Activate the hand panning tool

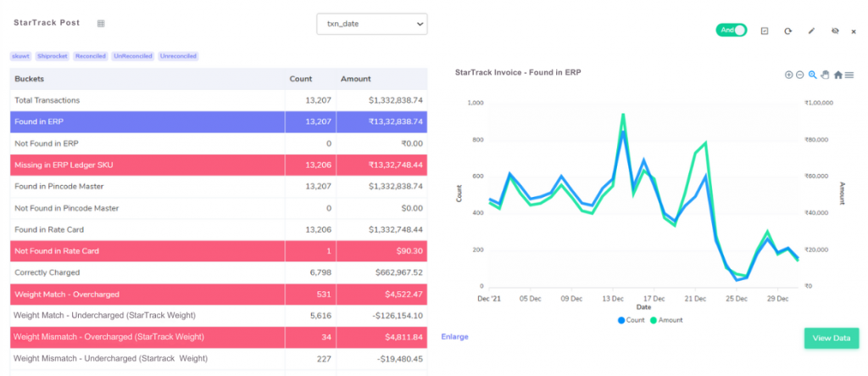pyautogui.click(x=825, y=75)
